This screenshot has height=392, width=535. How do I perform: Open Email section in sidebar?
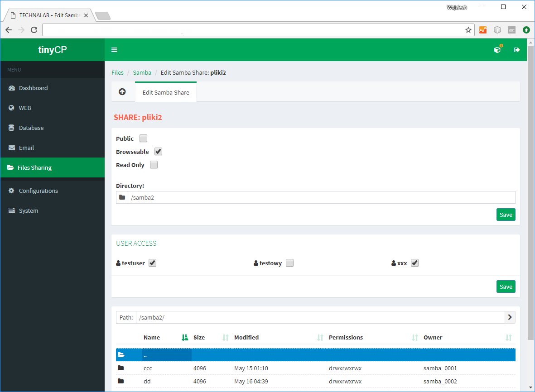(53, 148)
